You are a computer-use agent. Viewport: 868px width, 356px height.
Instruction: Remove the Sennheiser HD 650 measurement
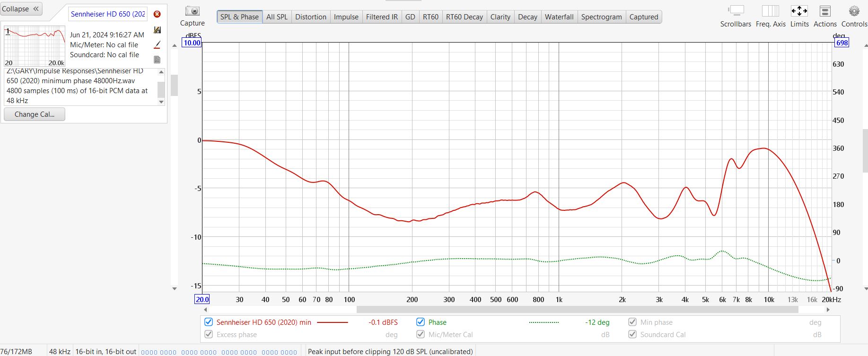(157, 14)
